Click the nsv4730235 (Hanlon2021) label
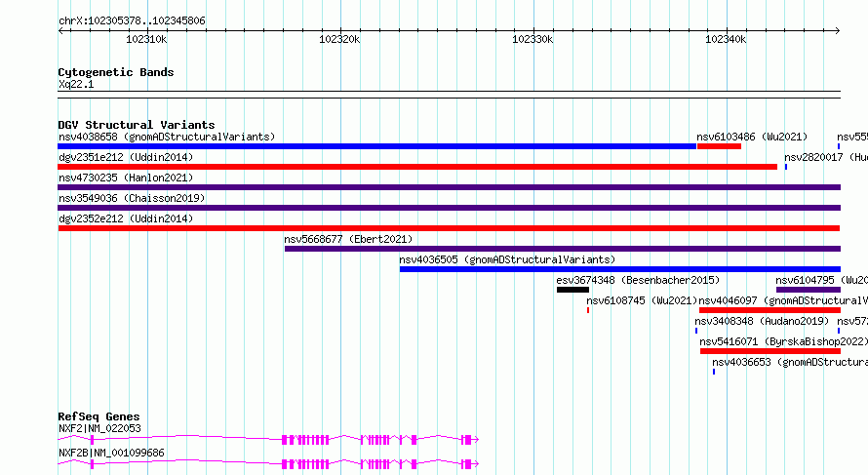 [x=126, y=178]
